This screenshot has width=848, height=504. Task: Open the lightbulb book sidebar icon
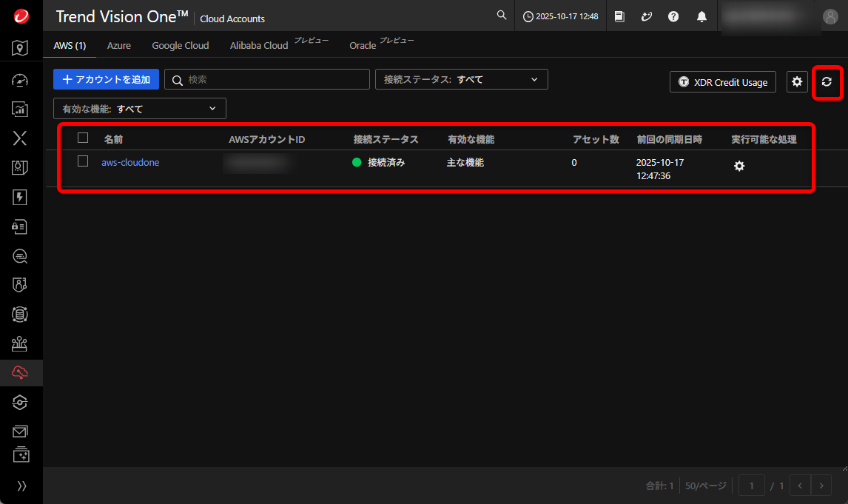[x=20, y=168]
